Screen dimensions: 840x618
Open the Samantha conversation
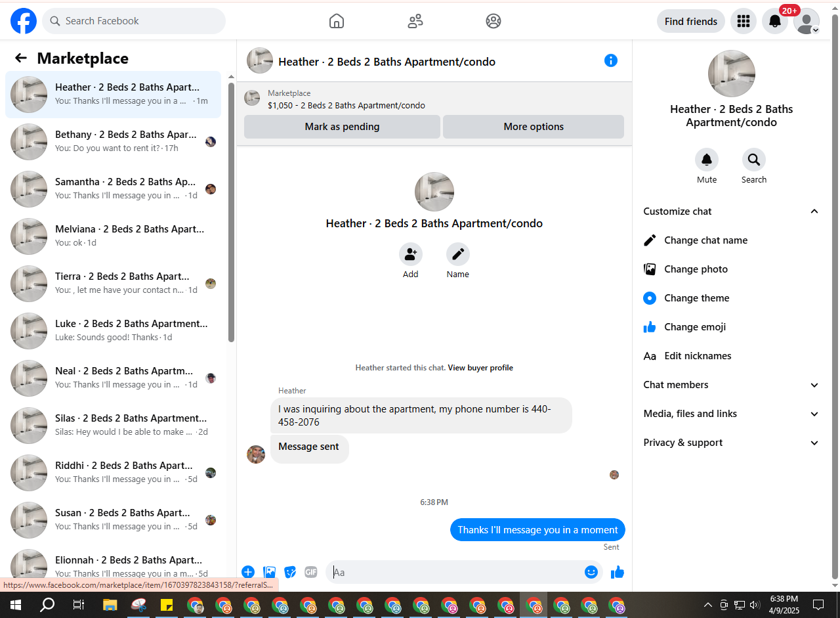pos(113,189)
